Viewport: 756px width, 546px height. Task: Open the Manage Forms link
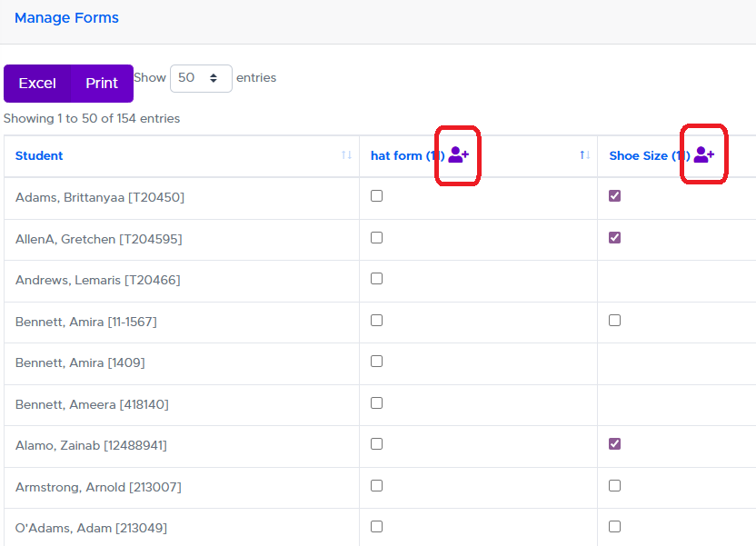click(66, 17)
